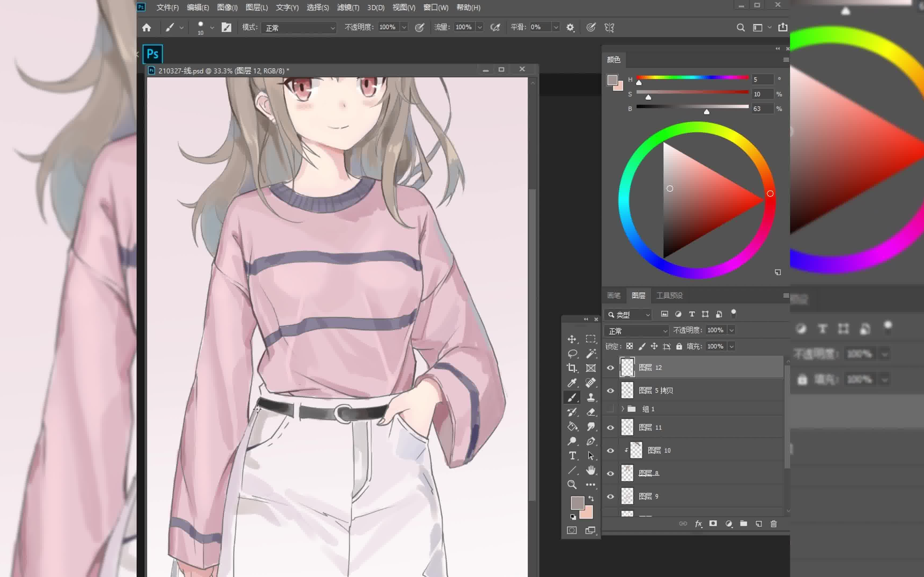Image resolution: width=924 pixels, height=577 pixels.
Task: Click the delete layer trash icon
Action: click(773, 524)
